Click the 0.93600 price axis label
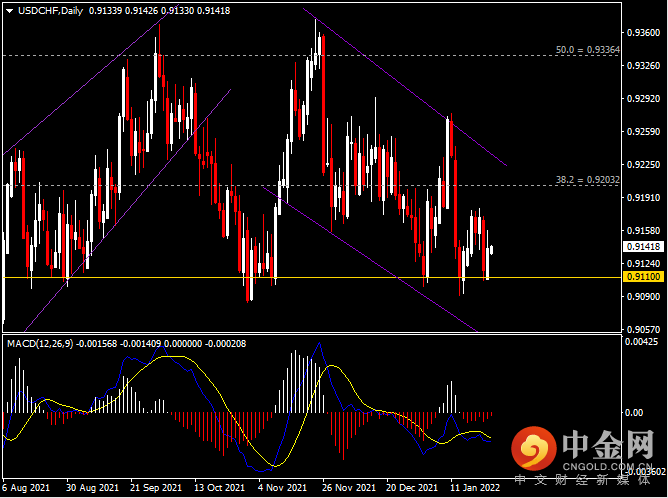668x498 pixels. tap(643, 32)
